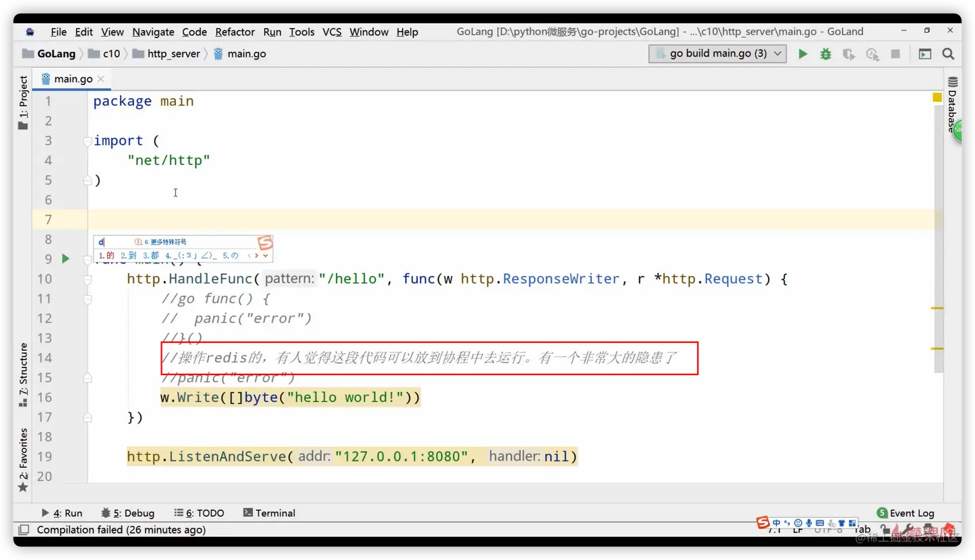
Task: Open the Help menu
Action: pos(408,32)
